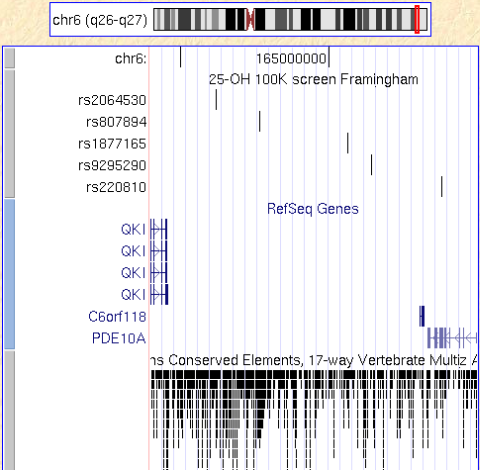Click the Conserved Elements track title
The image size is (480, 470).
(313, 360)
